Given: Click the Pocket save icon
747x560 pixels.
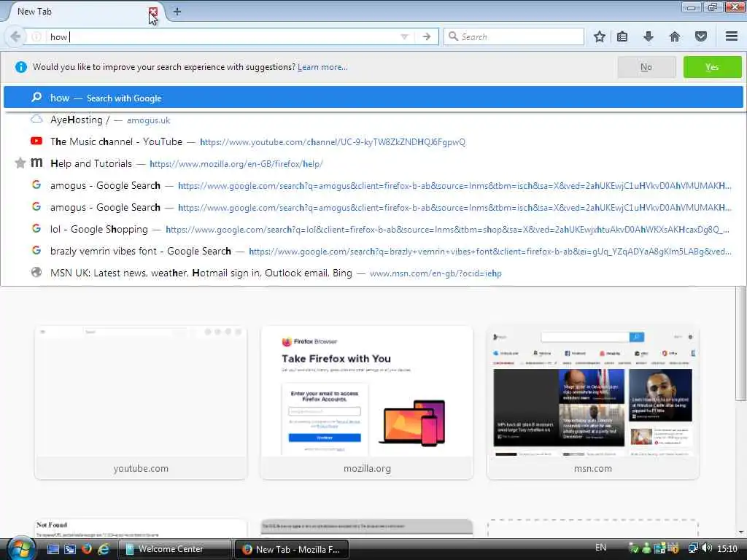Looking at the screenshot, I should click(701, 36).
